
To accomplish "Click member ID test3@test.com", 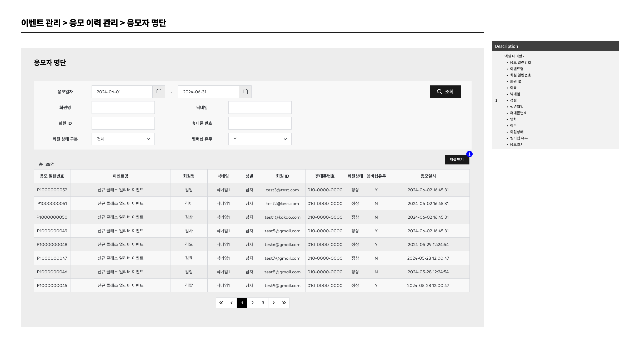I will click(282, 190).
